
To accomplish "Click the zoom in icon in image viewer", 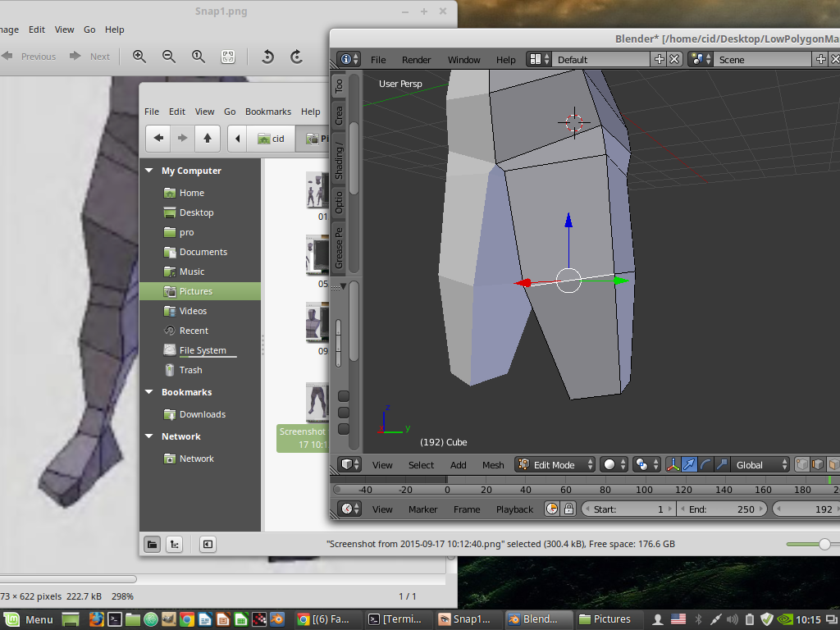I will pyautogui.click(x=139, y=57).
